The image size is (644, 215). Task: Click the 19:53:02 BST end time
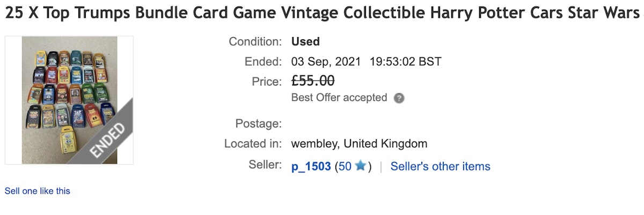click(405, 61)
